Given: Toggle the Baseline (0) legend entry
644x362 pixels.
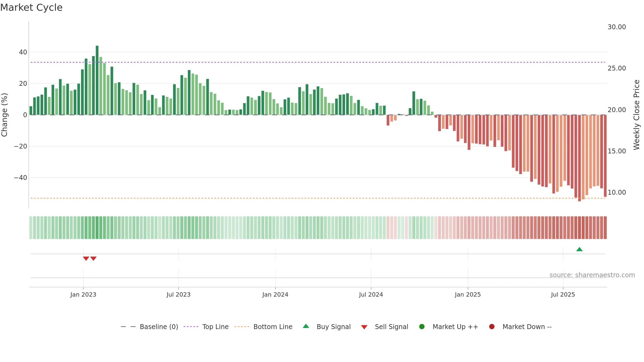Looking at the screenshot, I should (149, 327).
